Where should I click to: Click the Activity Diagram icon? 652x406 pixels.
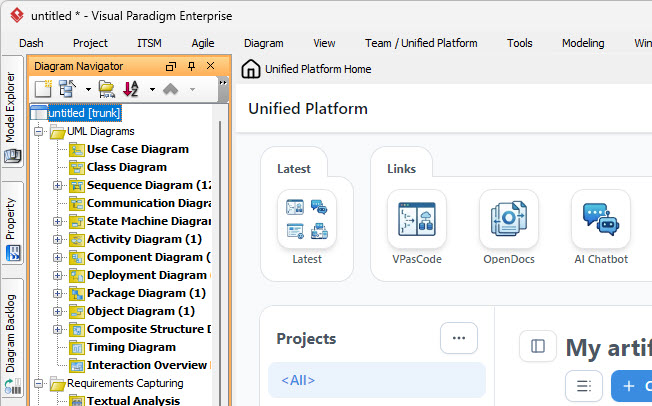pyautogui.click(x=77, y=239)
